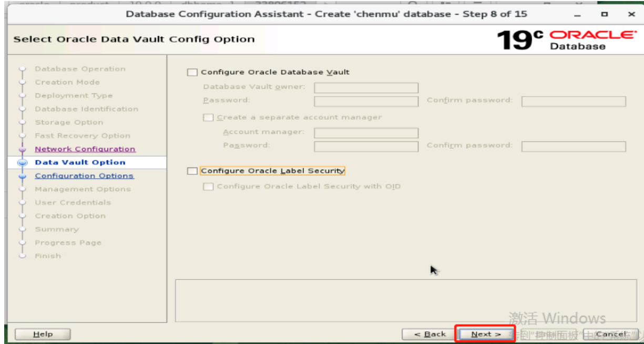Click Confirm password field for account manager
644x344 pixels.
point(574,147)
